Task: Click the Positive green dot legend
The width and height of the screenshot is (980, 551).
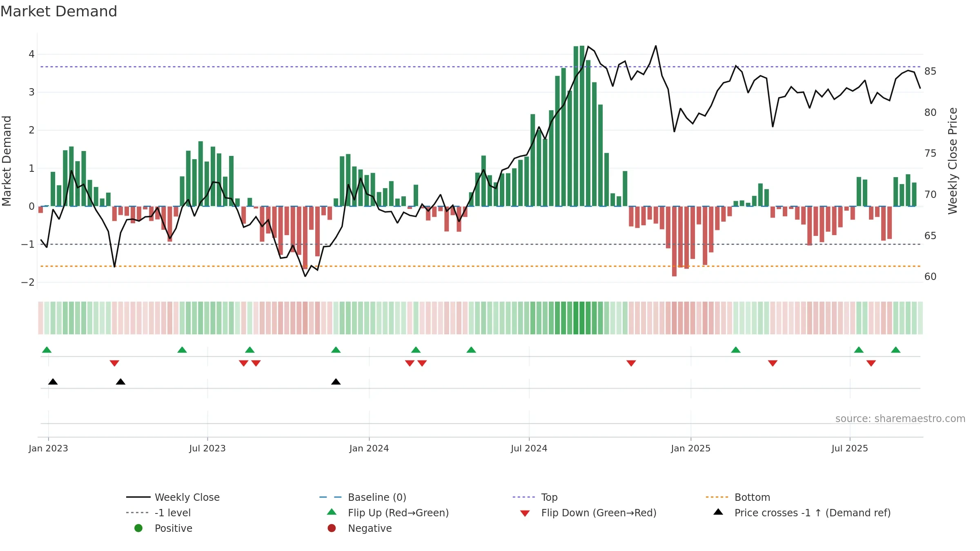Action: tap(138, 528)
